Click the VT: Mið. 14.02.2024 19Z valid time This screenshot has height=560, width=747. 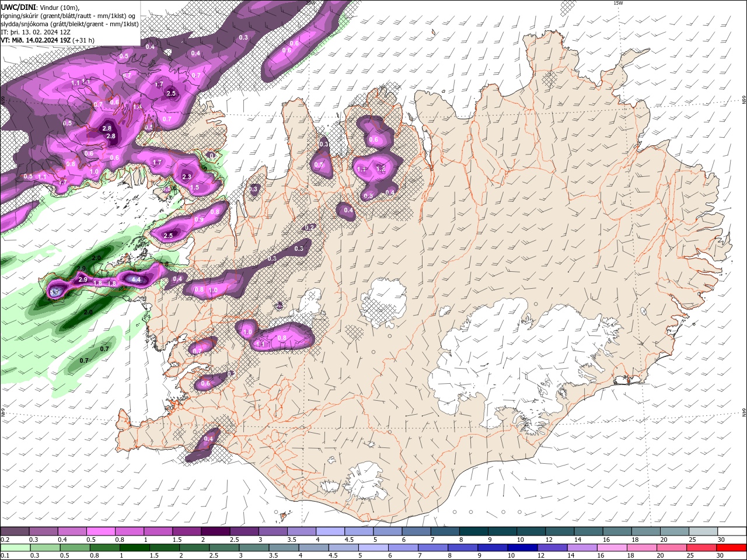[36, 40]
